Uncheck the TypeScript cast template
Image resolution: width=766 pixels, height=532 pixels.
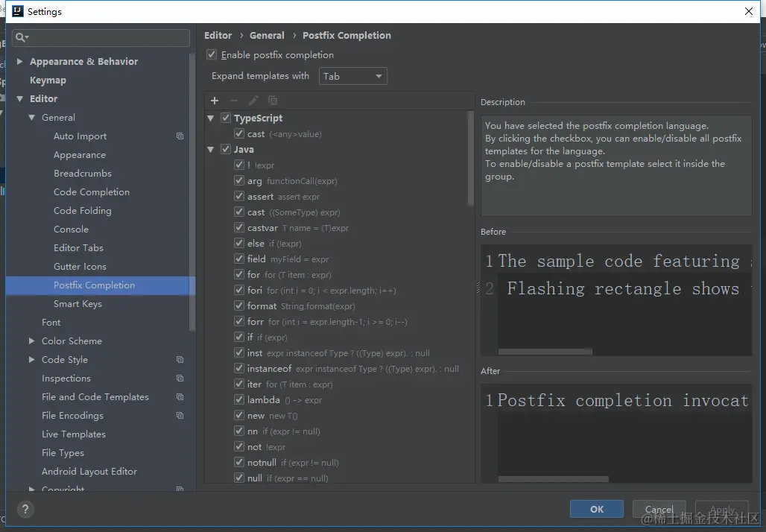238,133
